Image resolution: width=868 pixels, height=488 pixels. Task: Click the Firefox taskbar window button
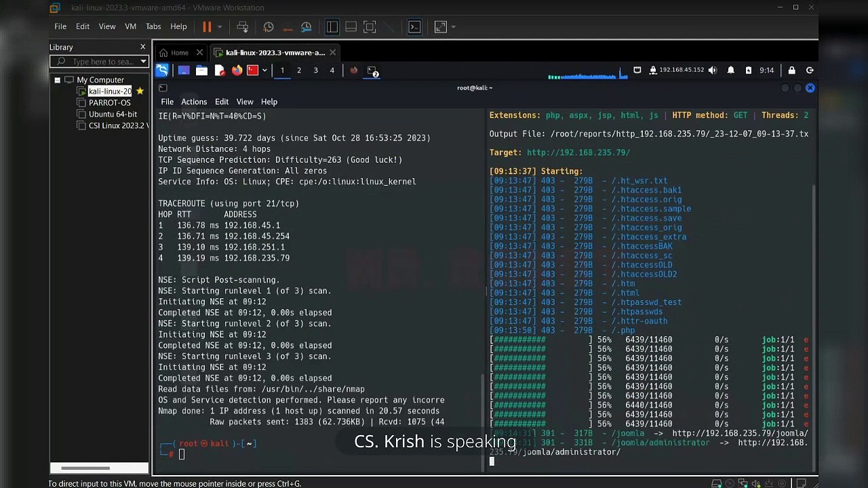(x=353, y=70)
